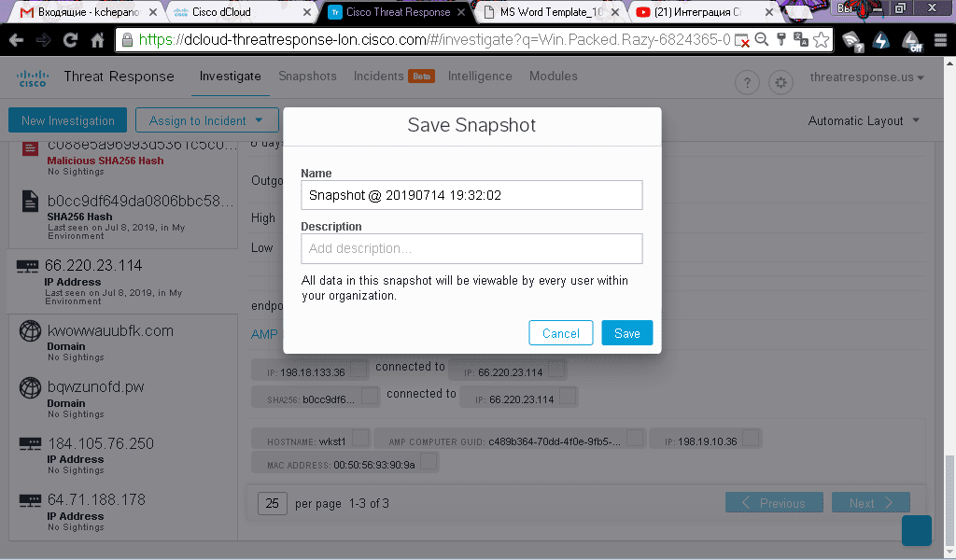
Task: Start a New Investigation
Action: tap(67, 120)
